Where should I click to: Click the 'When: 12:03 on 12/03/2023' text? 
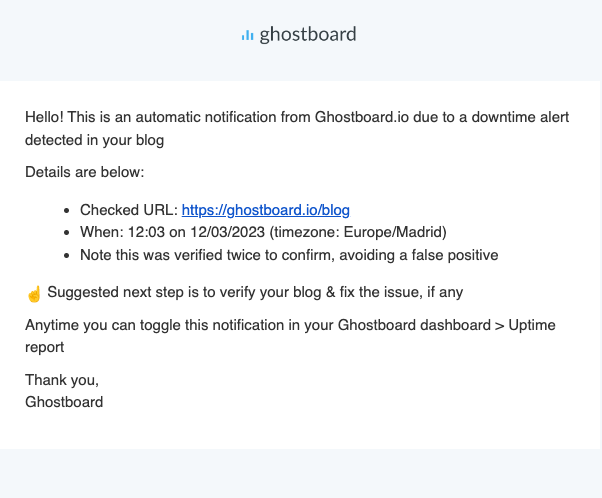click(x=172, y=232)
